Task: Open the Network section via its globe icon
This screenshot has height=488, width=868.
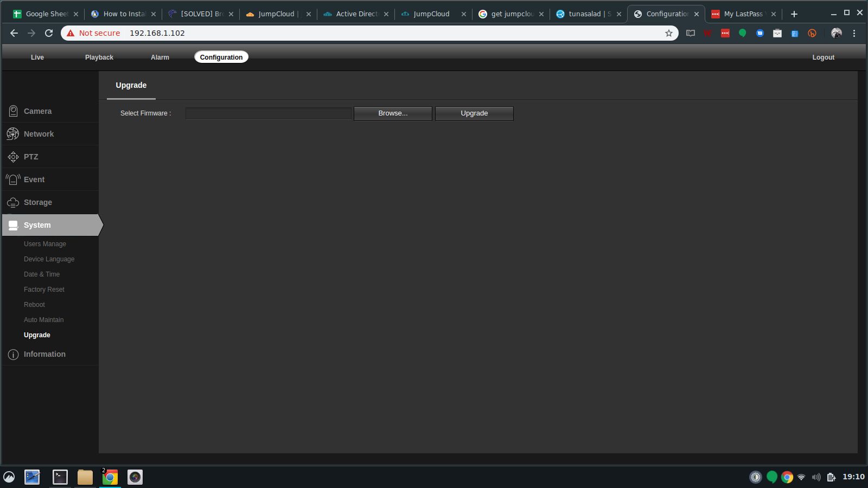Action: pyautogui.click(x=13, y=134)
